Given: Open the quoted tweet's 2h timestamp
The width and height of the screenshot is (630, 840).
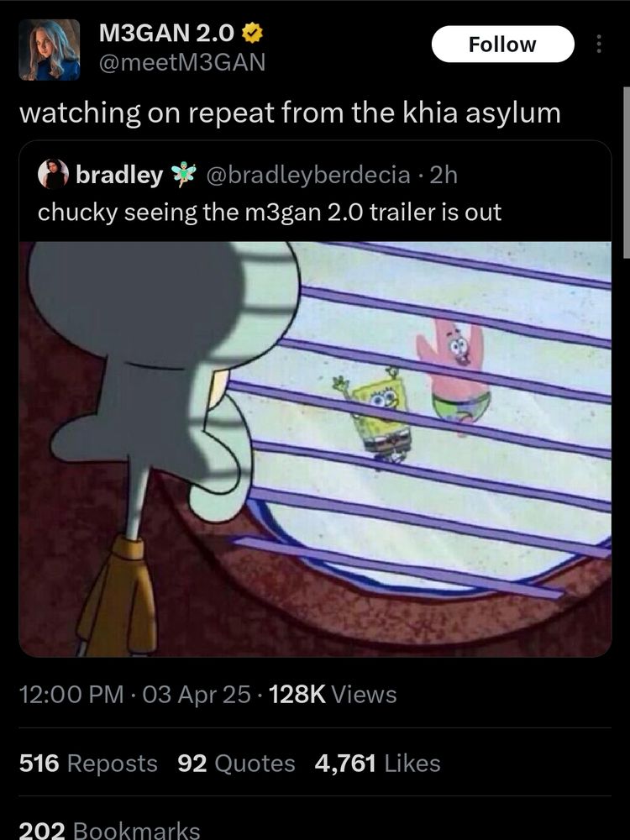Looking at the screenshot, I should tap(444, 175).
